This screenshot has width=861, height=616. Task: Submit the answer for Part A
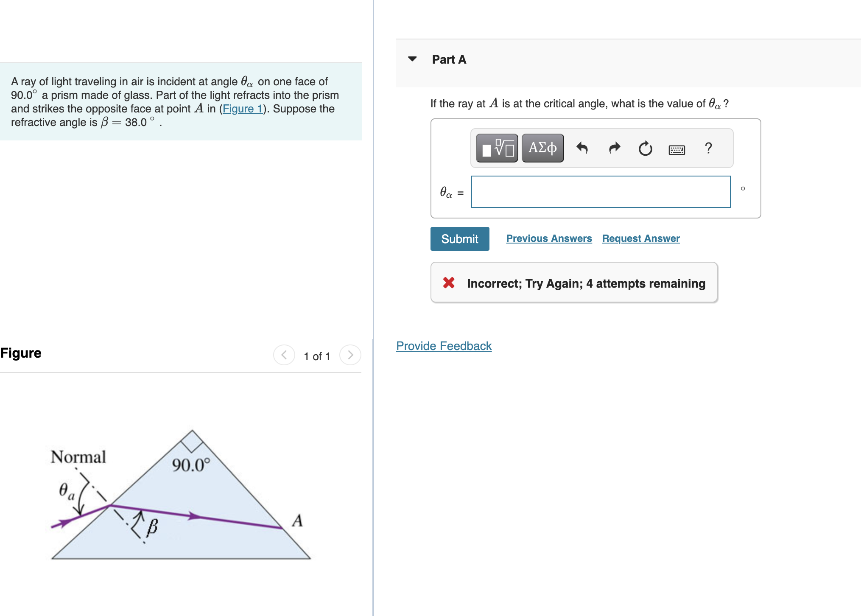click(x=459, y=238)
